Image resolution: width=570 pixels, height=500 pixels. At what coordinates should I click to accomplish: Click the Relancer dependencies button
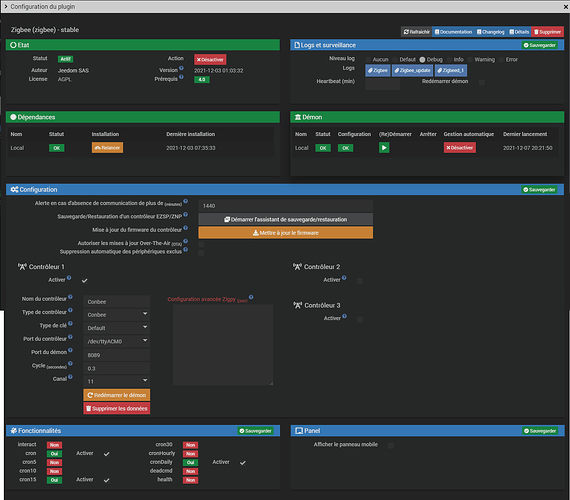click(x=107, y=148)
